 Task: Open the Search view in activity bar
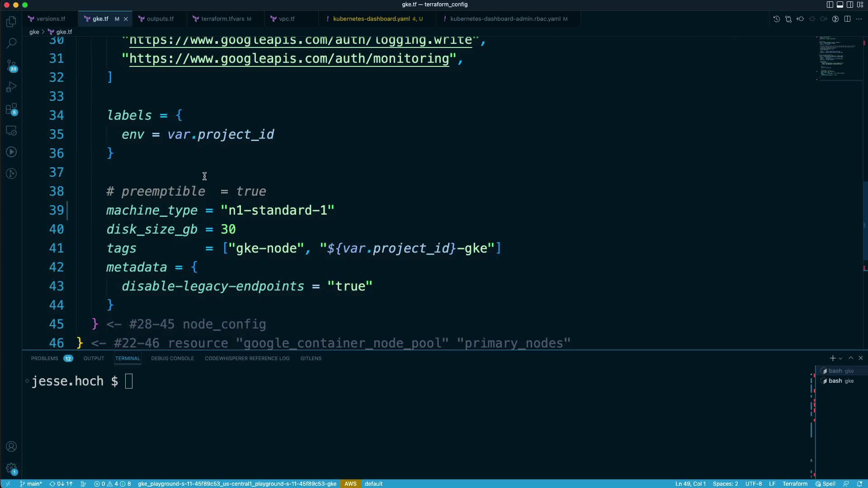(x=12, y=43)
